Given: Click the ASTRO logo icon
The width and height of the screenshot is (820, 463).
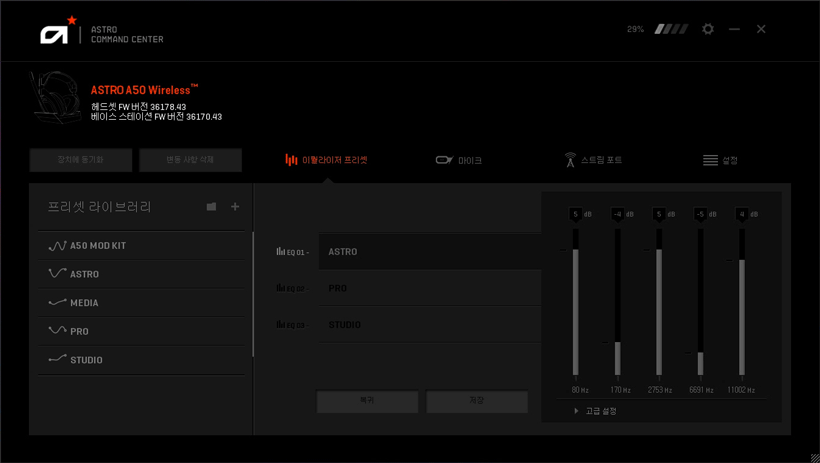Looking at the screenshot, I should click(58, 30).
